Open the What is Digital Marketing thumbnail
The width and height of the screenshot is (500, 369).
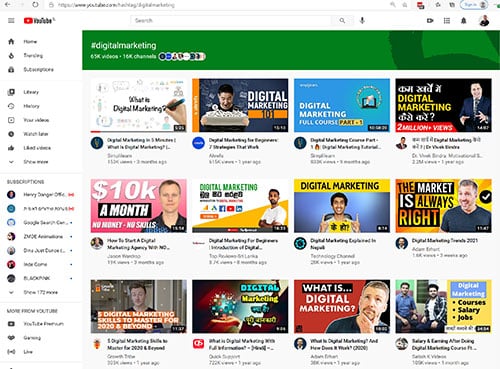coord(139,105)
